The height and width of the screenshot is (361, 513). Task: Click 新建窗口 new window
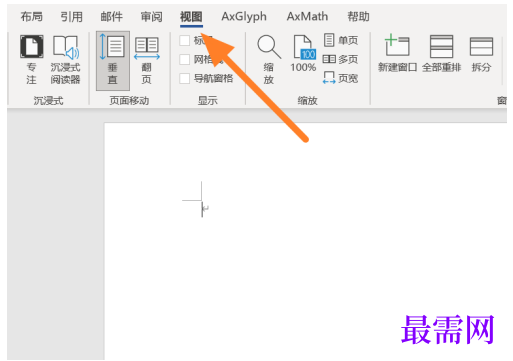point(397,54)
